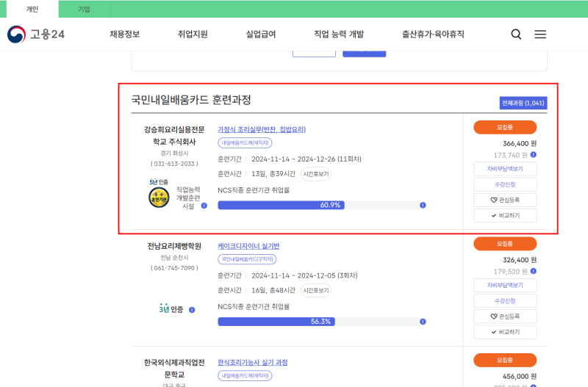The image size is (588, 387).
Task: Check 비교하기 for 가정식 조리실무 course
Action: tap(505, 216)
